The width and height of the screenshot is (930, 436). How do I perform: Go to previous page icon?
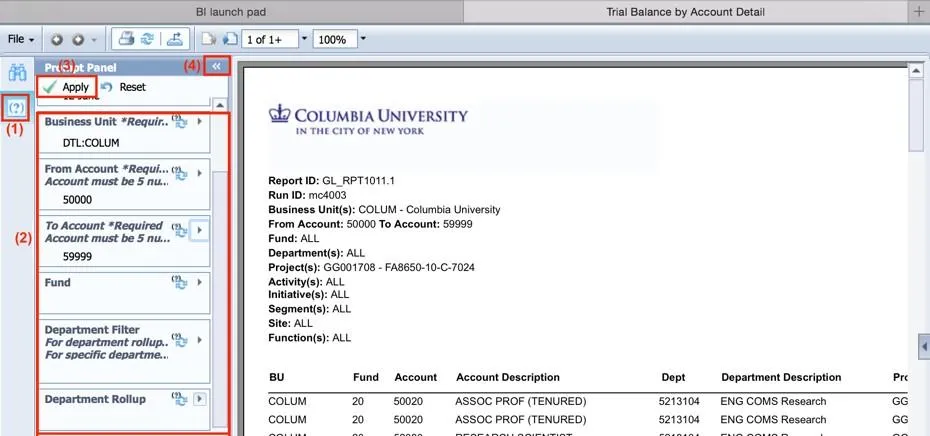click(208, 40)
